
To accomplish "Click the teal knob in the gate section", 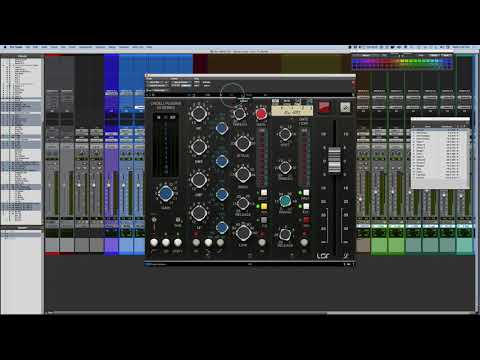I will point(285,200).
